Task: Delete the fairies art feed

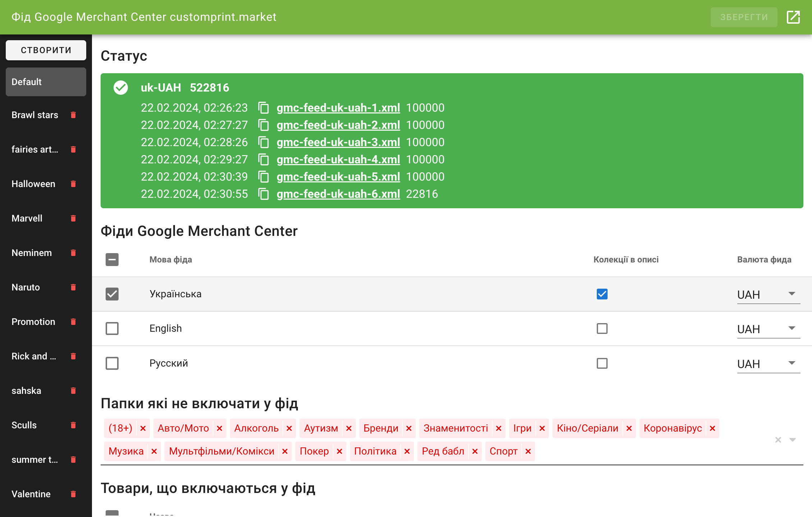Action: coord(73,149)
